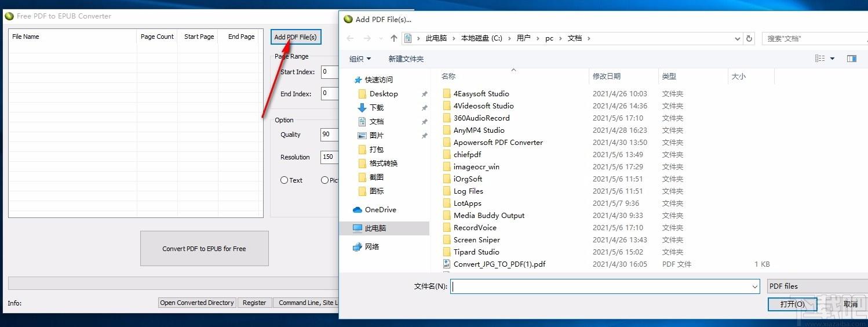Select folder icon of 4Easysoft Studio

[x=446, y=93]
